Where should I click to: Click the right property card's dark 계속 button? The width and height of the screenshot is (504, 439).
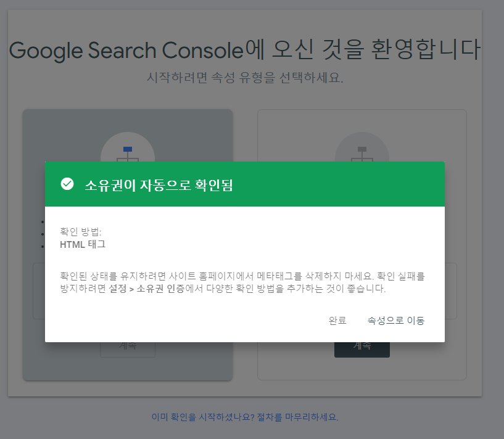click(362, 350)
